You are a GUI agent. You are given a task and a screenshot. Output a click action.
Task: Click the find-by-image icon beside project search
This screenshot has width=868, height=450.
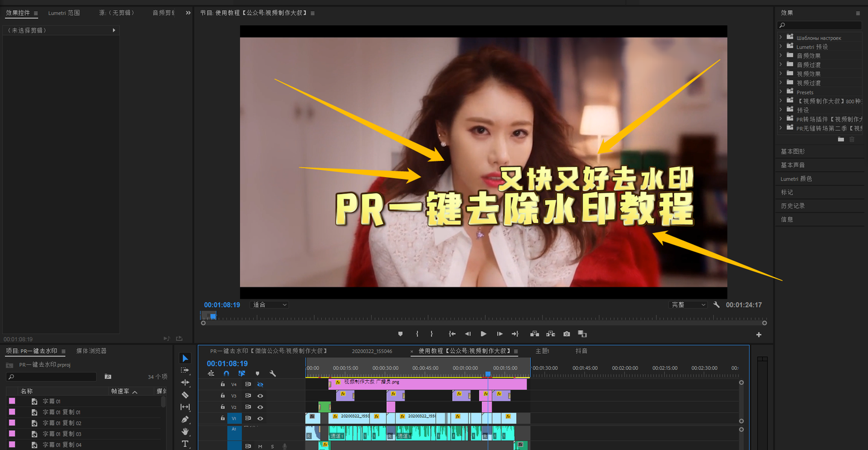click(x=108, y=377)
